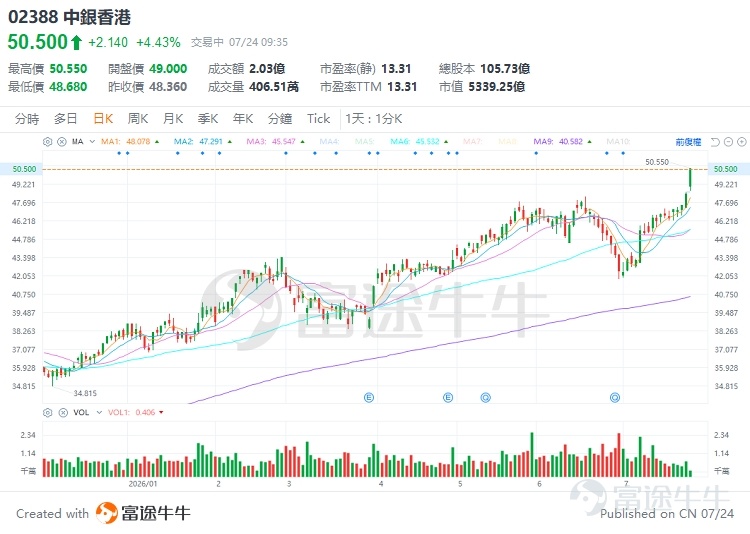Click the 富途牛牛 logo in footer
The width and height of the screenshot is (750, 534).
[143, 513]
